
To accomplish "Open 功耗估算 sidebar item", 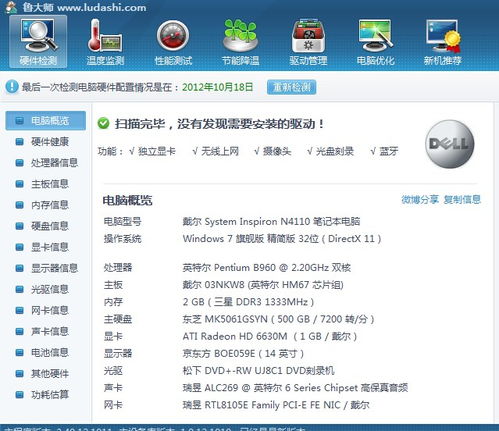I will click(46, 395).
